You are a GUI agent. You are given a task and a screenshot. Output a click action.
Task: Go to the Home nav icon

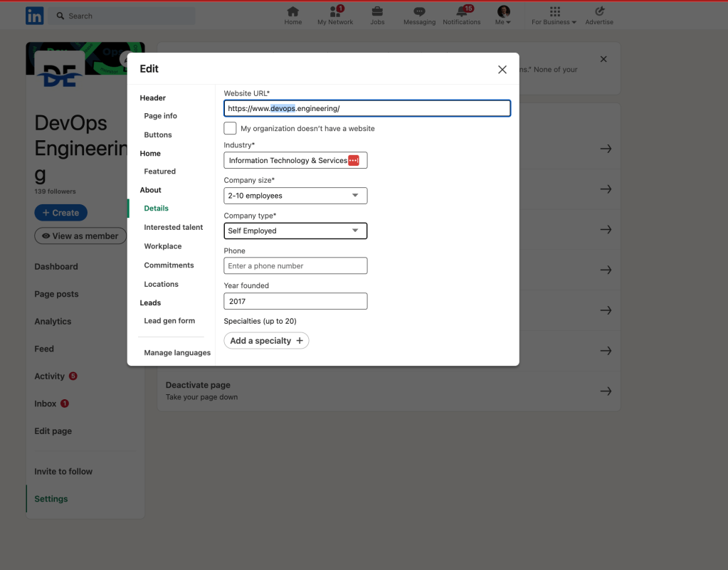point(293,16)
